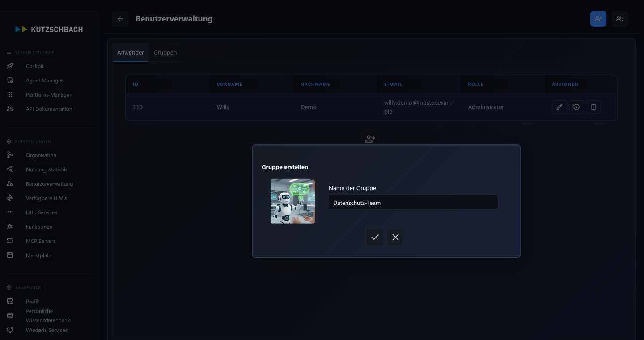Select the Anwender tab

pos(131,52)
